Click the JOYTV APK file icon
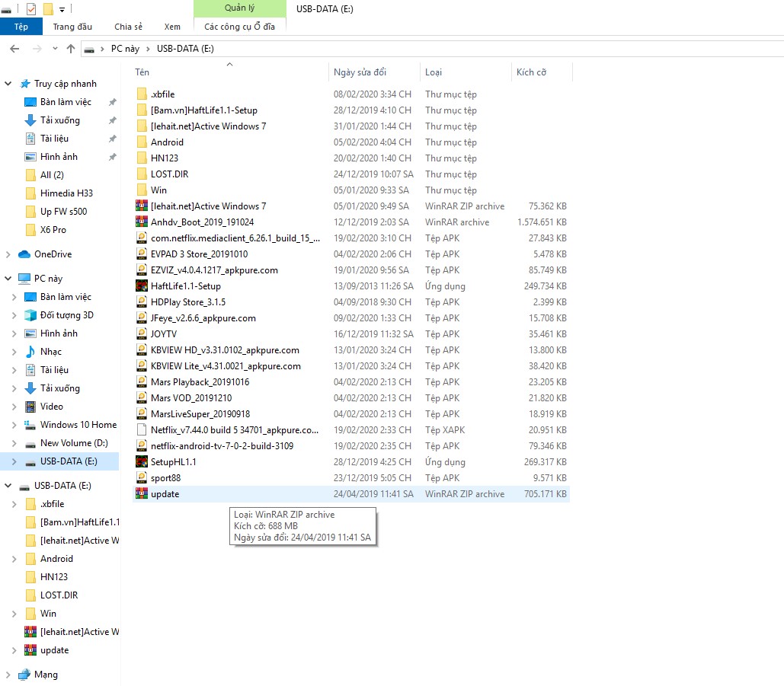This screenshot has height=686, width=784. [x=142, y=333]
